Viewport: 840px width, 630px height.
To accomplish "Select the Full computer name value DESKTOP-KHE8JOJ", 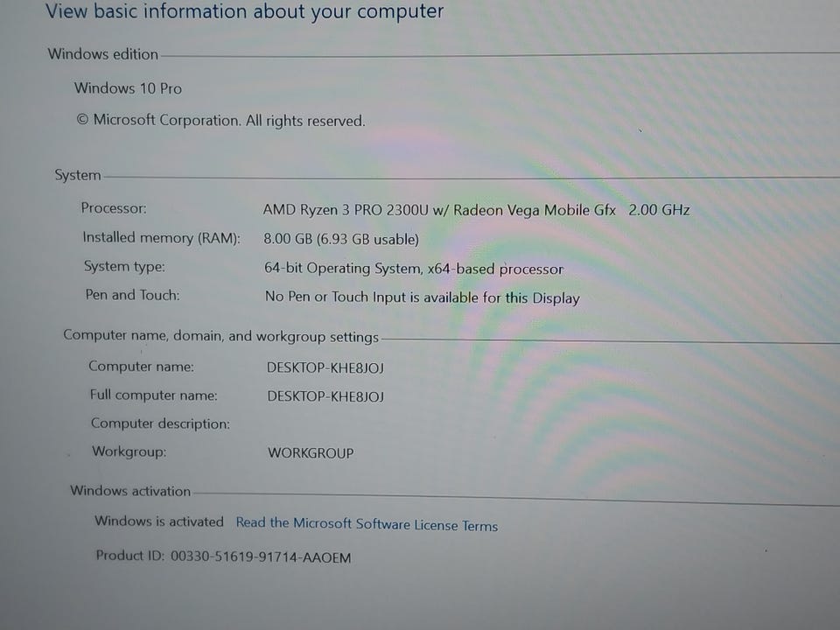I will (325, 396).
